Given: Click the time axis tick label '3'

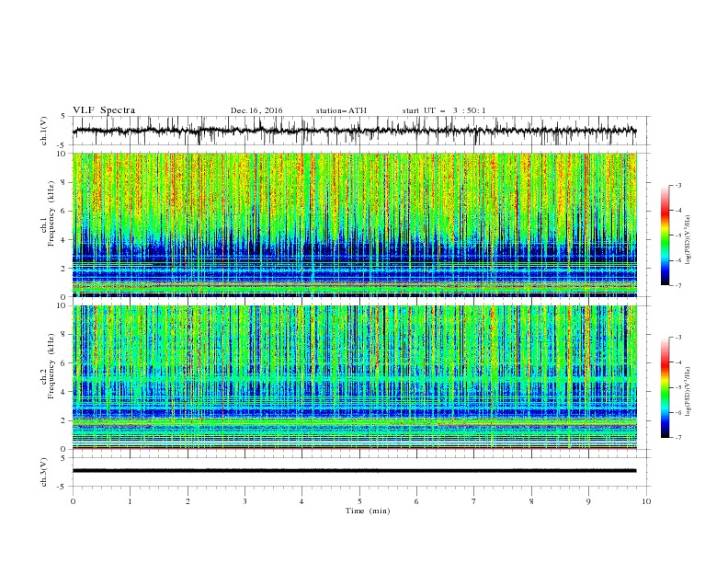Looking at the screenshot, I should (245, 501).
